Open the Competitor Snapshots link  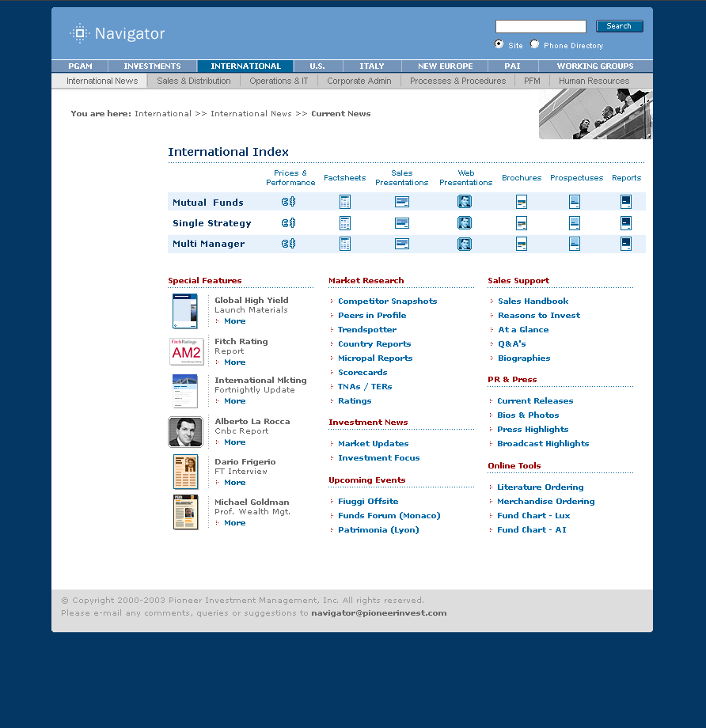[387, 301]
